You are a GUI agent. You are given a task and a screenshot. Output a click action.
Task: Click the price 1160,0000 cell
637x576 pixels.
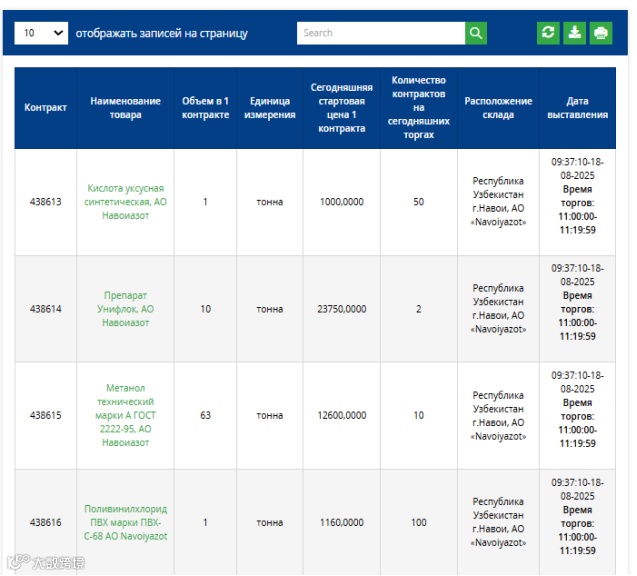coord(341,522)
